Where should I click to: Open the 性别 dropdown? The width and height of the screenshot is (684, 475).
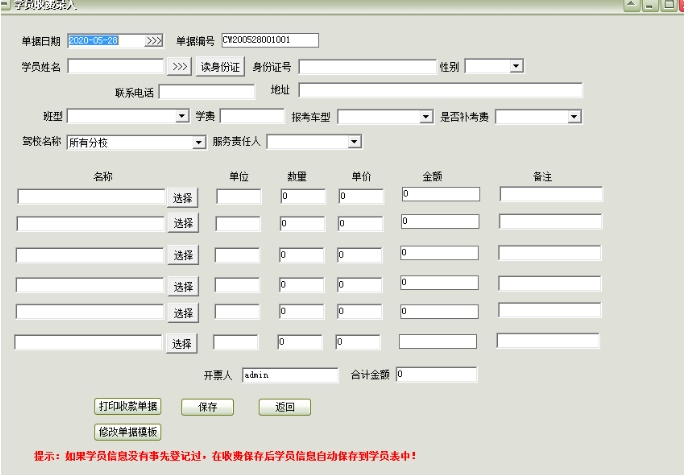(516, 66)
